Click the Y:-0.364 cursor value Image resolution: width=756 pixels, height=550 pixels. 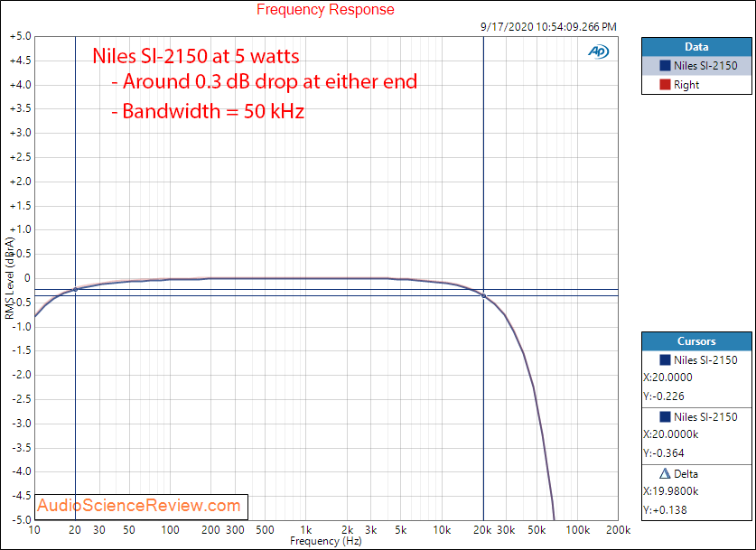tap(664, 453)
